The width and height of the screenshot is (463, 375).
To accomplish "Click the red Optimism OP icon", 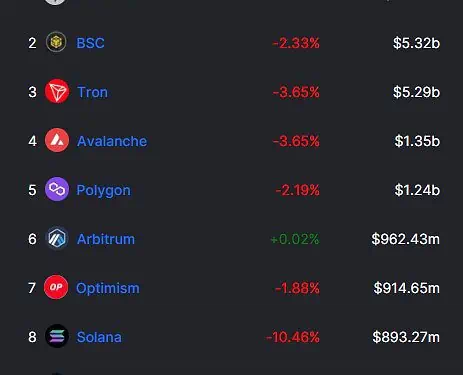I will 56,287.
